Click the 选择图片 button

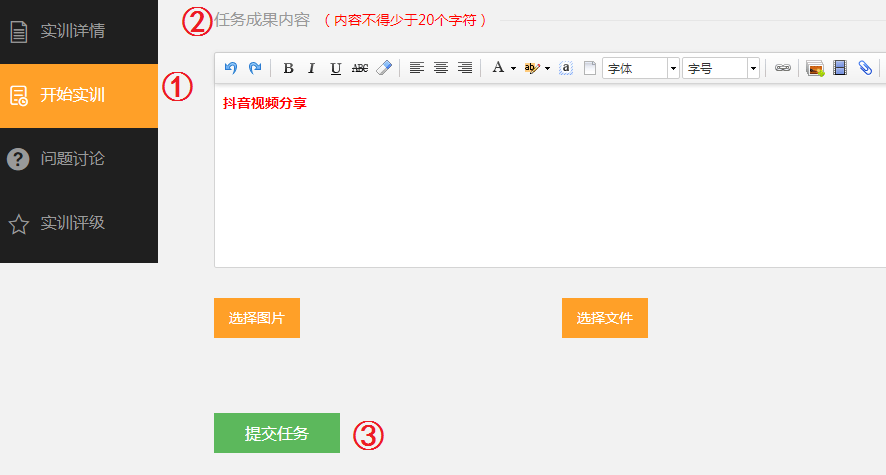click(x=257, y=318)
